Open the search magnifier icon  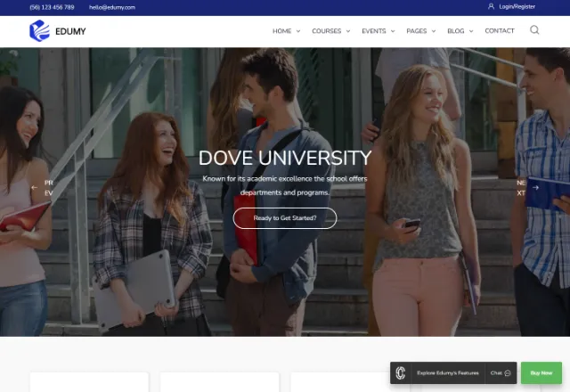[534, 29]
